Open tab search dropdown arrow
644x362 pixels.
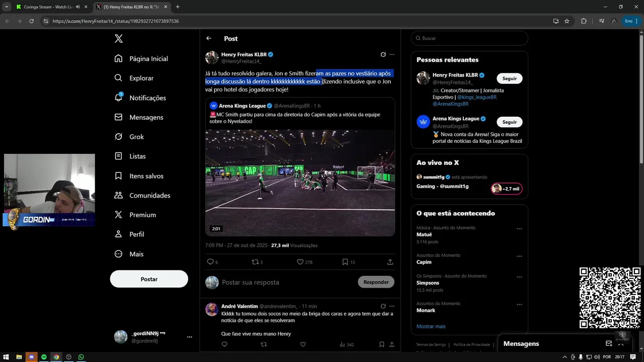click(x=7, y=7)
